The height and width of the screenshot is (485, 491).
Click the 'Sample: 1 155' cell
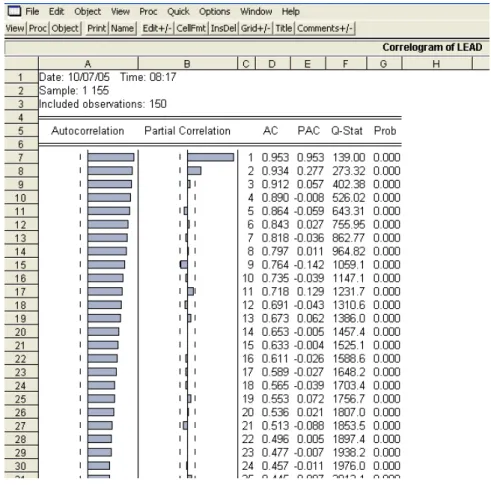click(74, 90)
